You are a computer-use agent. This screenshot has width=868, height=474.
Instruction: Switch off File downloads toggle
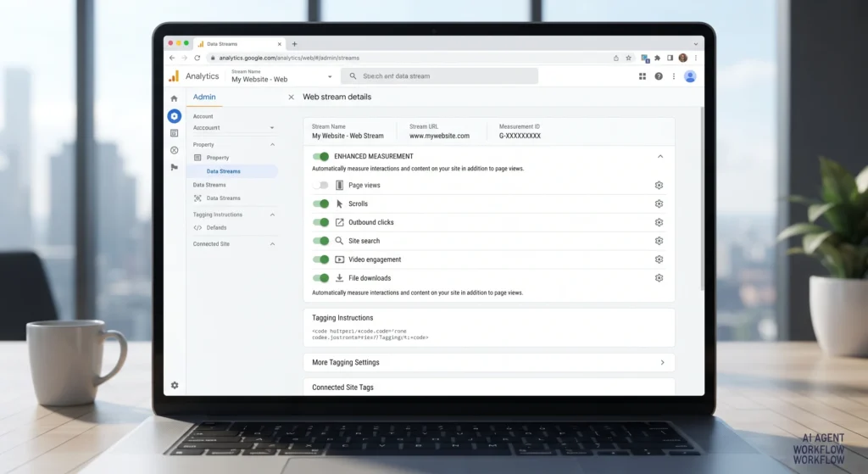point(320,278)
